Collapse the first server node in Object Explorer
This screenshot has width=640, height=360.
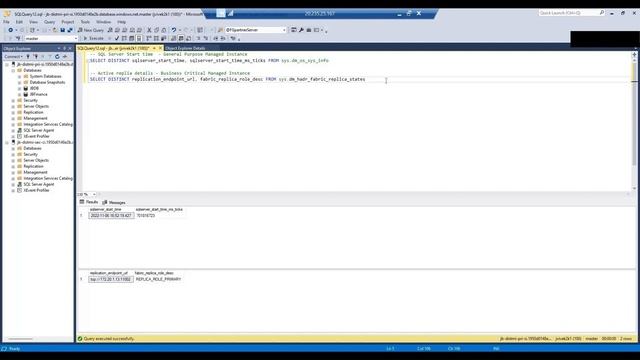pos(7,64)
